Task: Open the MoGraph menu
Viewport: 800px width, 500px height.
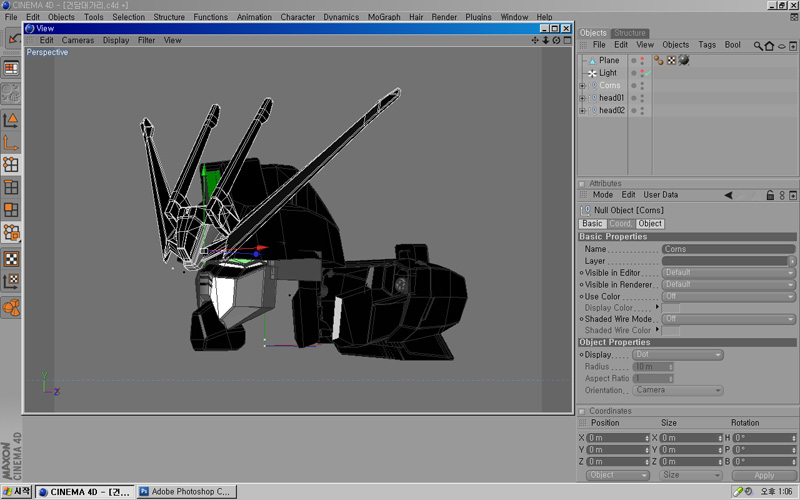Action: click(384, 17)
